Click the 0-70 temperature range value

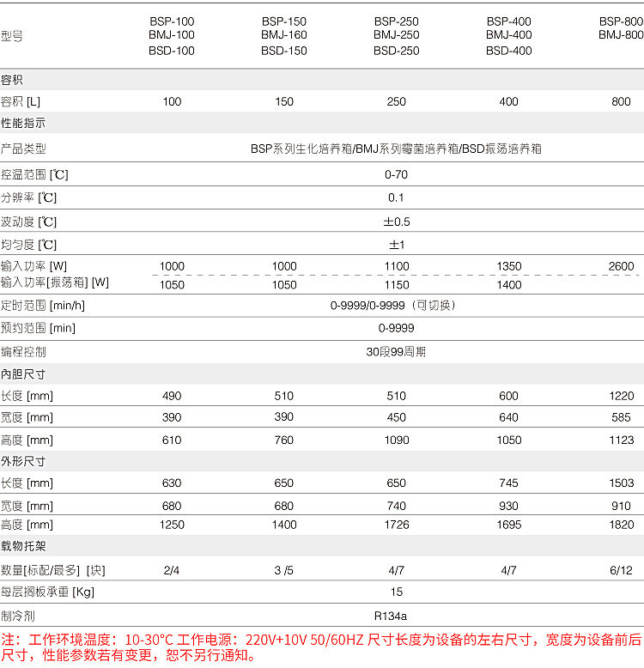pyautogui.click(x=396, y=174)
